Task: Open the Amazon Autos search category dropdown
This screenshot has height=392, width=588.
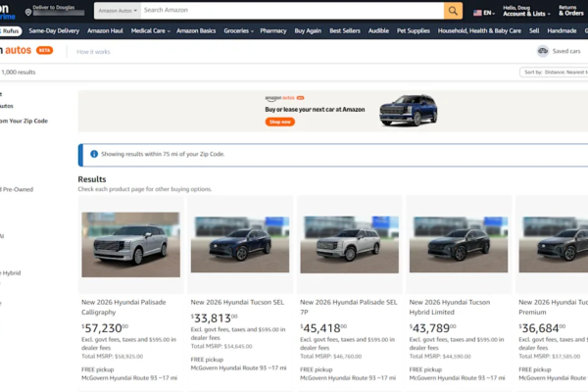Action: point(117,11)
